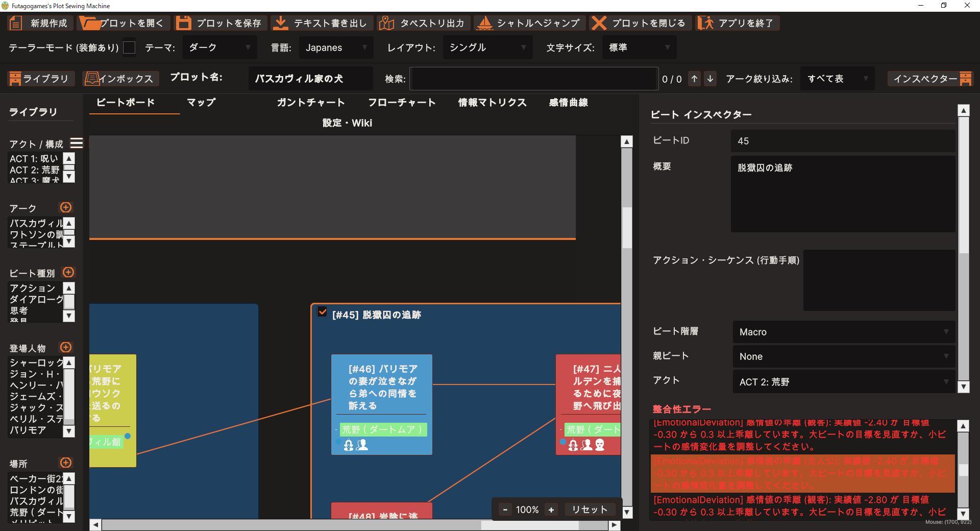Select ダイアローグ in beat type list
This screenshot has width=980, height=531.
point(36,299)
